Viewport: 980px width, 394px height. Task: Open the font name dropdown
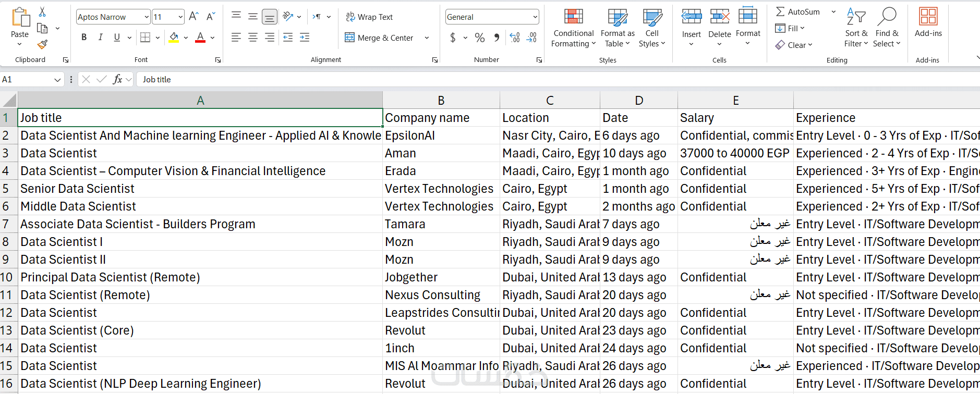coord(147,17)
